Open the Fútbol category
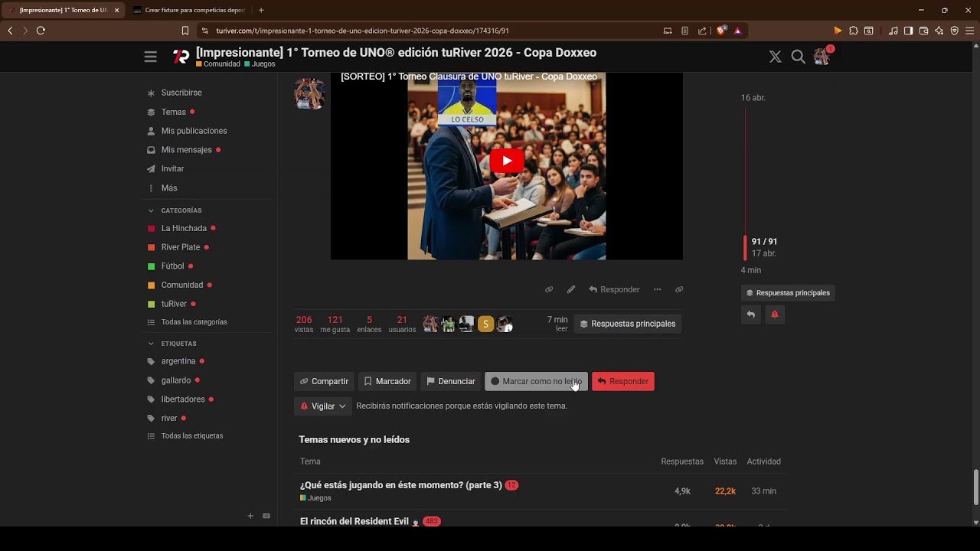The image size is (980, 551). coord(172,266)
